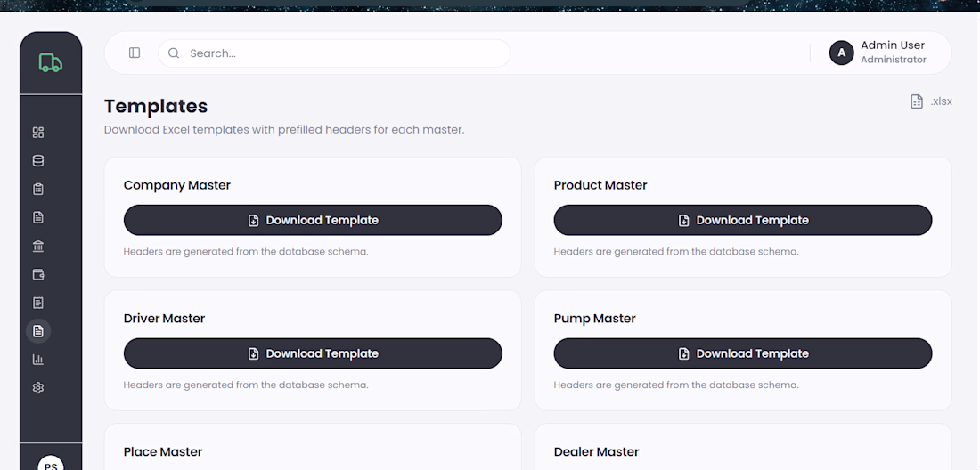The width and height of the screenshot is (980, 470).
Task: Select the highlighted templates document icon
Action: (x=38, y=331)
